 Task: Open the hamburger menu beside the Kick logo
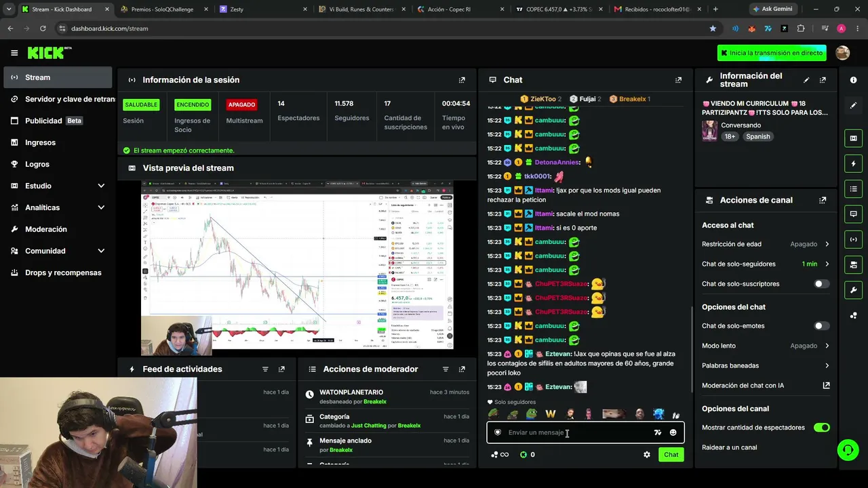click(x=14, y=53)
